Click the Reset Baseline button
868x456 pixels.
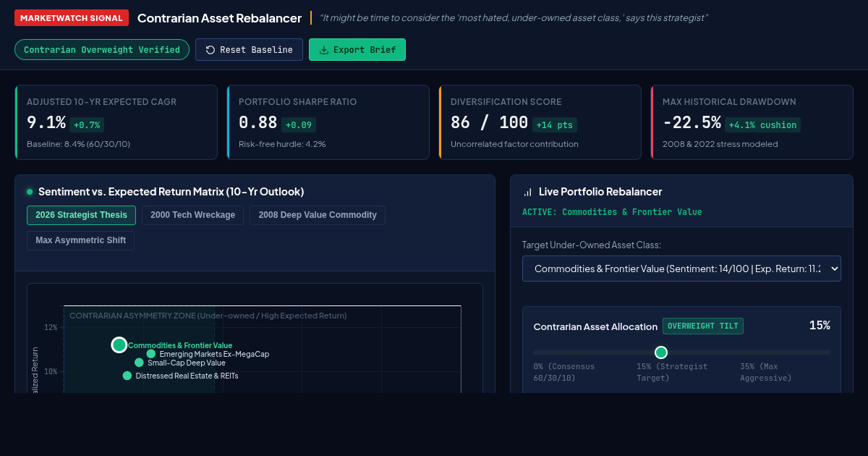[x=249, y=50]
